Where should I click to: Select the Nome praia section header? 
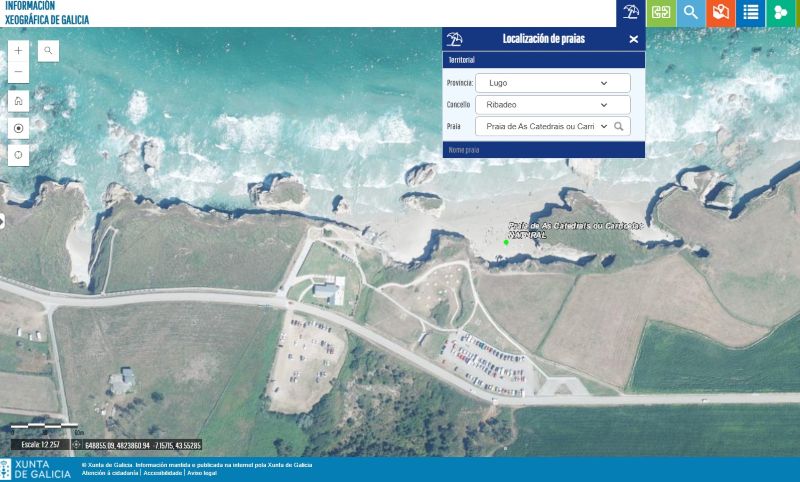pyautogui.click(x=543, y=150)
